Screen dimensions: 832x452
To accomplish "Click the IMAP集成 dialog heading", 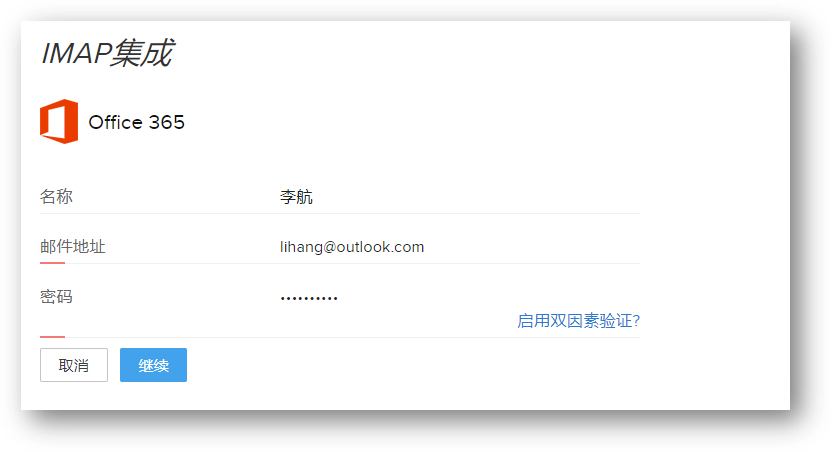I will click(x=107, y=53).
